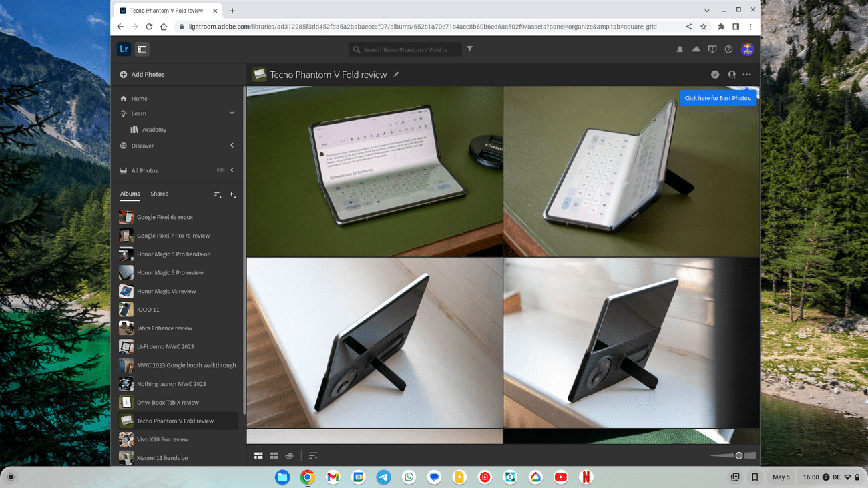Viewport: 868px width, 488px height.
Task: Expand the All Photos section
Action: point(232,170)
